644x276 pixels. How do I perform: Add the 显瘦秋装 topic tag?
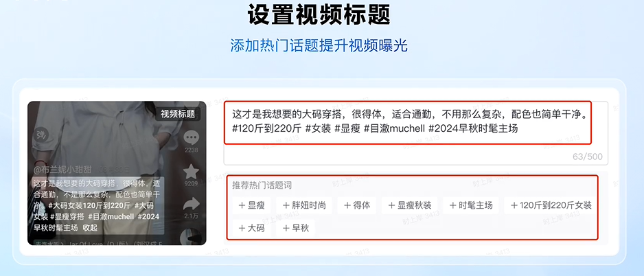(409, 205)
